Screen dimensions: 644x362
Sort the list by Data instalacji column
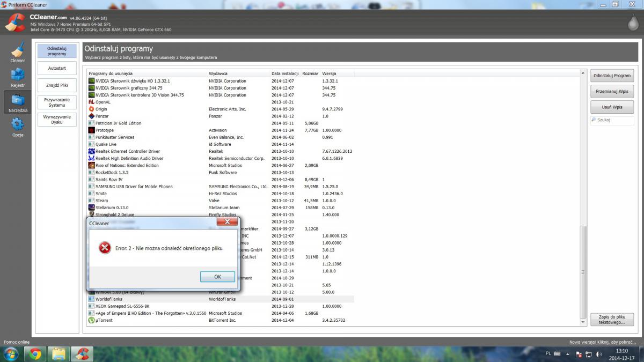click(285, 73)
